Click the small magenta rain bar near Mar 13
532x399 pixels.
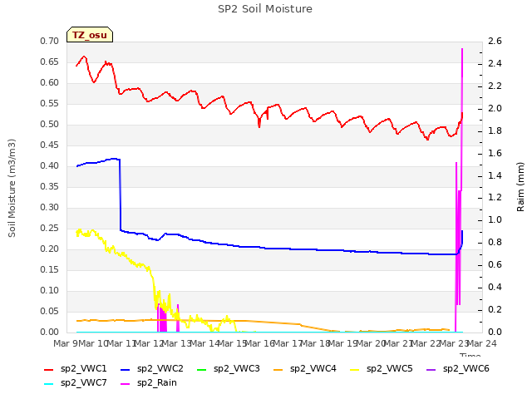[178, 318]
